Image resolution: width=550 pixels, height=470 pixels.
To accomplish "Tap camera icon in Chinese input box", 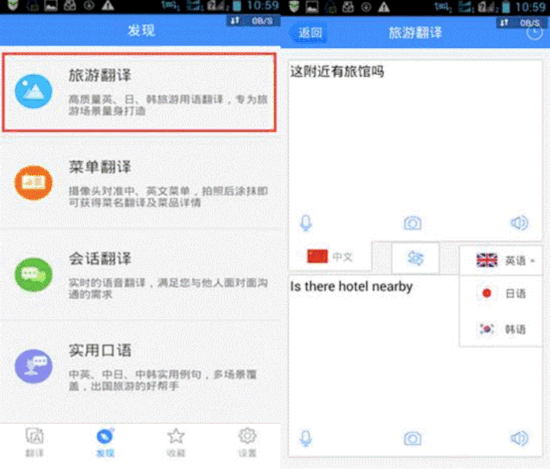I will (412, 223).
